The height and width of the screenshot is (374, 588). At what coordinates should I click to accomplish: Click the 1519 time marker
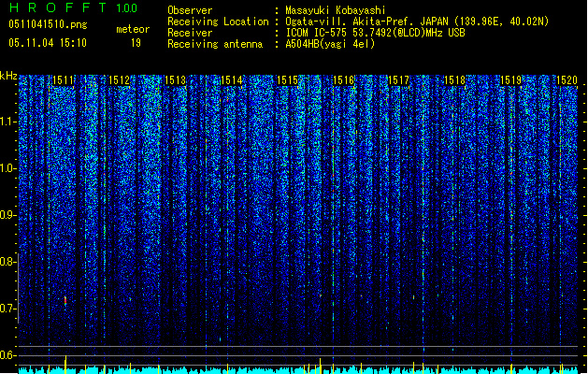(510, 80)
